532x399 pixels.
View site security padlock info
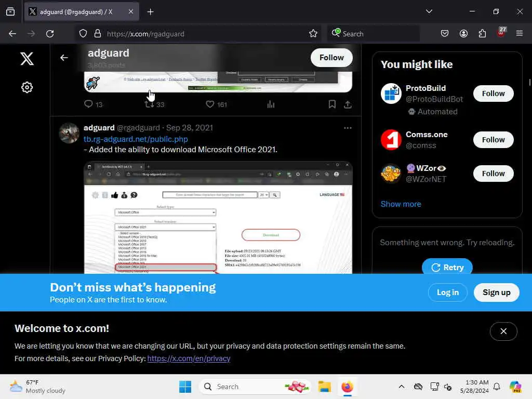pos(98,34)
